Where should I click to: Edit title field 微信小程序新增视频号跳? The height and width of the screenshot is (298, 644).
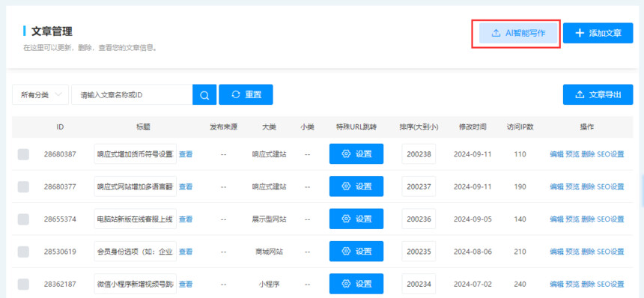click(135, 284)
